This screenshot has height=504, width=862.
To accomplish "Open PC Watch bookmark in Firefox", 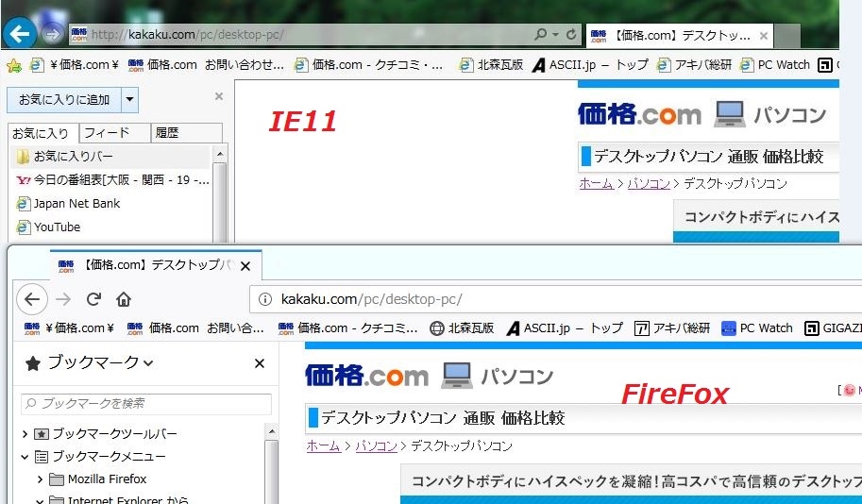I will (756, 328).
